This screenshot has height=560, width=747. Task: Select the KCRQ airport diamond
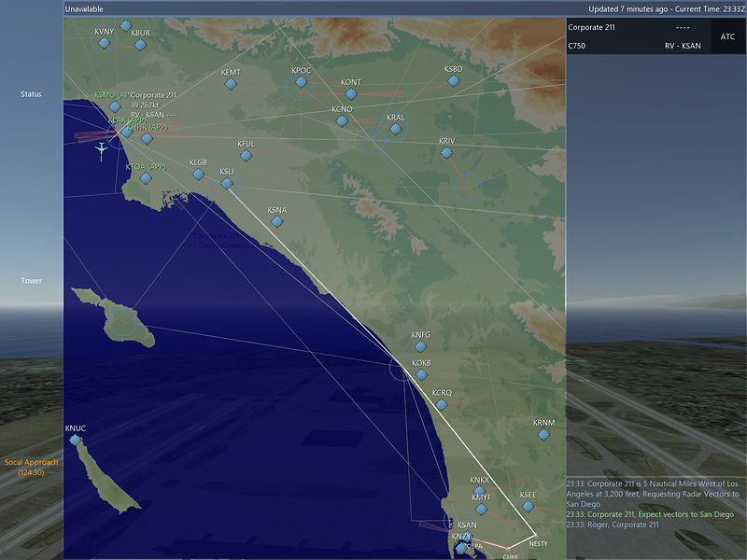click(442, 405)
